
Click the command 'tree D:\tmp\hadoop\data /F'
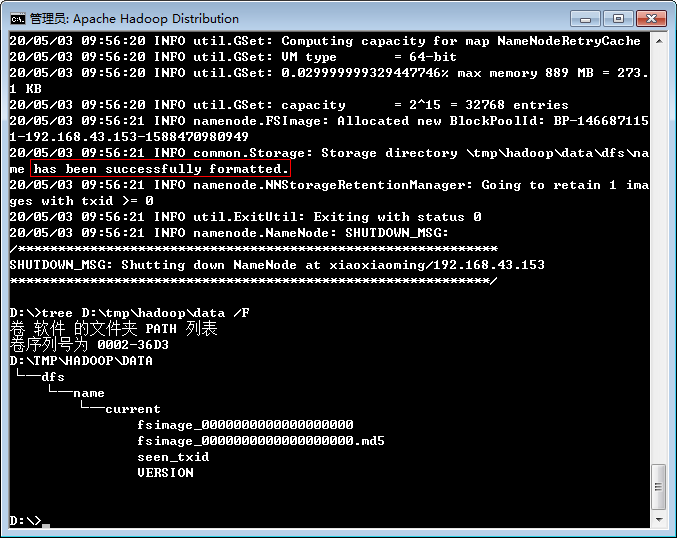[146, 313]
